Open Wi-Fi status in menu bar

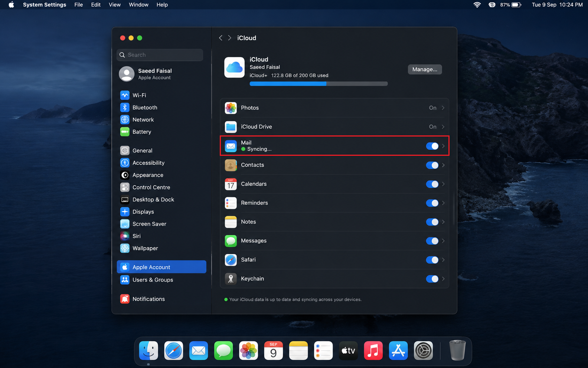point(477,5)
